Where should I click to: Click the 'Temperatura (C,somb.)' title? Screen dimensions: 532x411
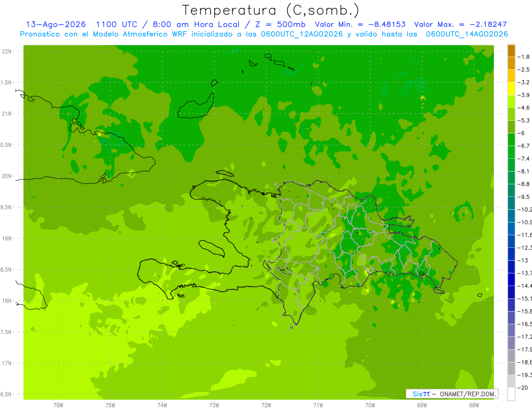[270, 10]
